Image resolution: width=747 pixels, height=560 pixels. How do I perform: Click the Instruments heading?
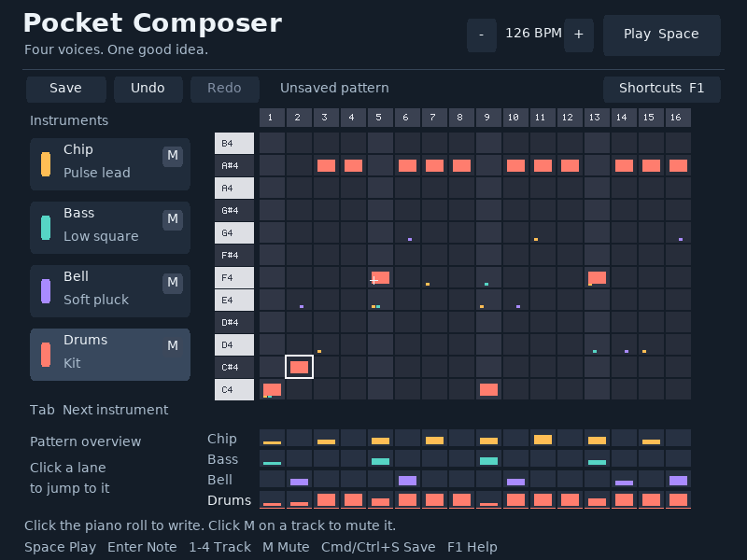[x=69, y=120]
